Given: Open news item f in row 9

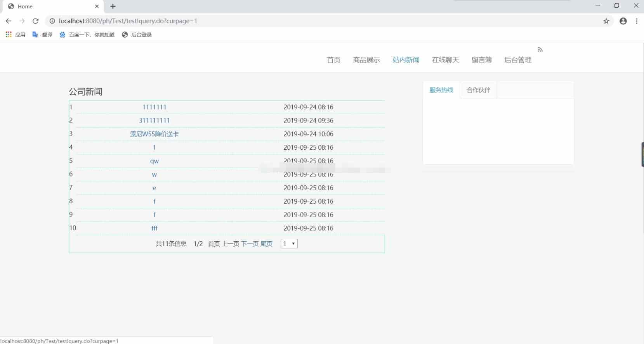Looking at the screenshot, I should 154,214.
